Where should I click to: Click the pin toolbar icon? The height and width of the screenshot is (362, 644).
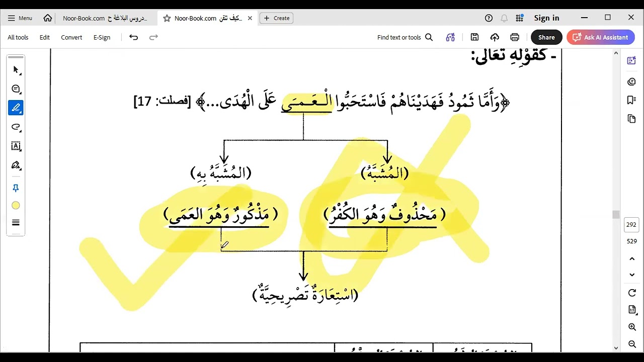click(x=16, y=188)
